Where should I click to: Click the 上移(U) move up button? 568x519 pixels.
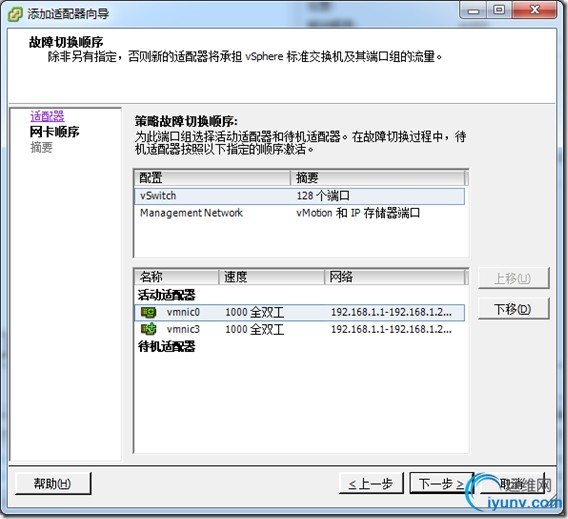513,278
